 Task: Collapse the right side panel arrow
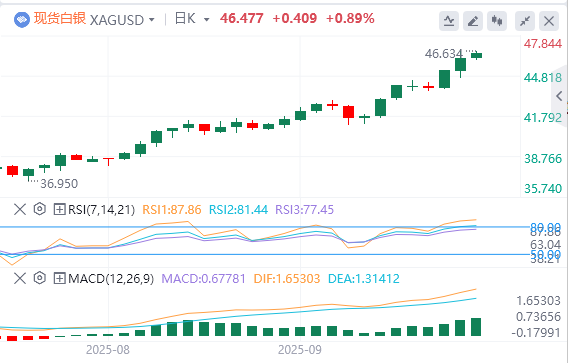tap(559, 96)
